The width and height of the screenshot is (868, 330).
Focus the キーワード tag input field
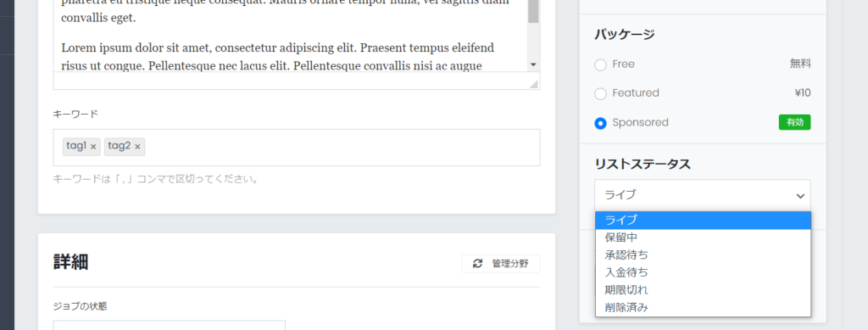coord(297,148)
